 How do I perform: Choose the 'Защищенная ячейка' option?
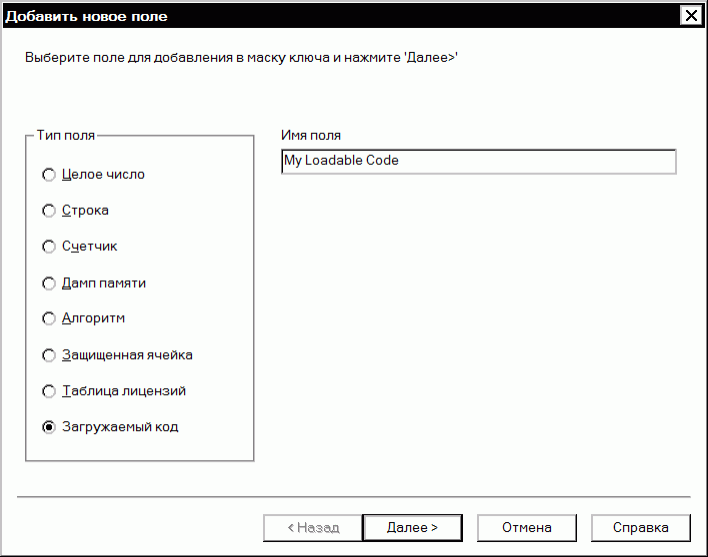[48, 355]
